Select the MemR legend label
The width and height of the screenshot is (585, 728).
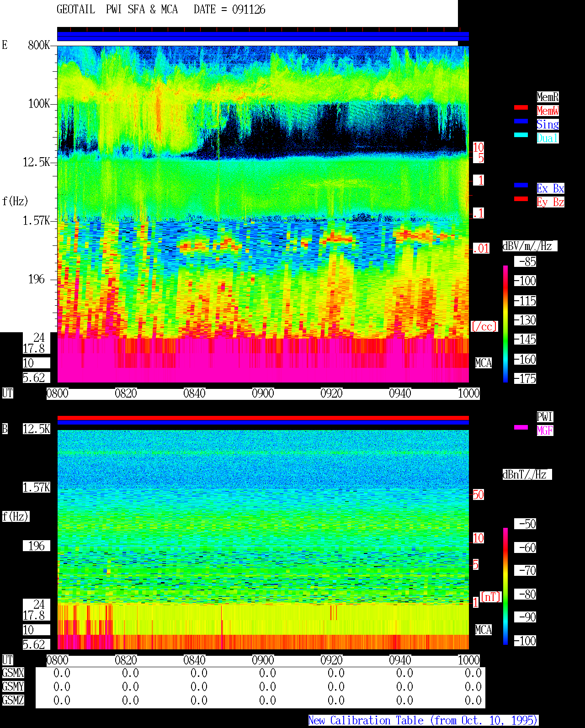548,97
